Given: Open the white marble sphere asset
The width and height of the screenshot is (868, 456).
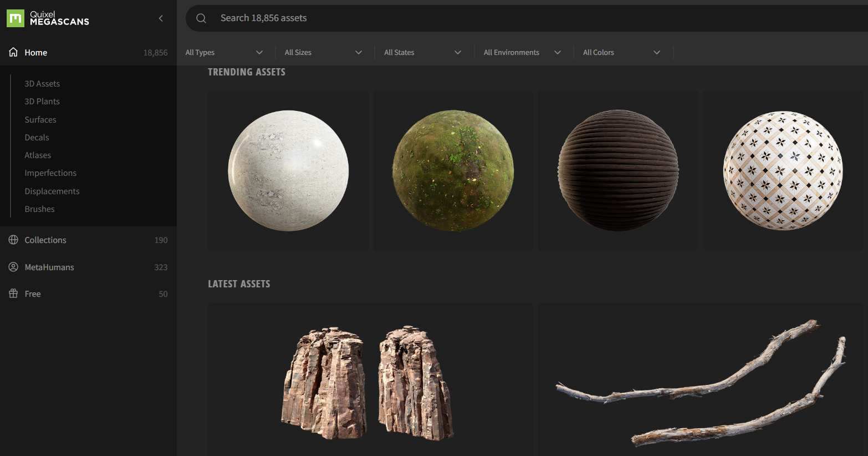Looking at the screenshot, I should [288, 170].
